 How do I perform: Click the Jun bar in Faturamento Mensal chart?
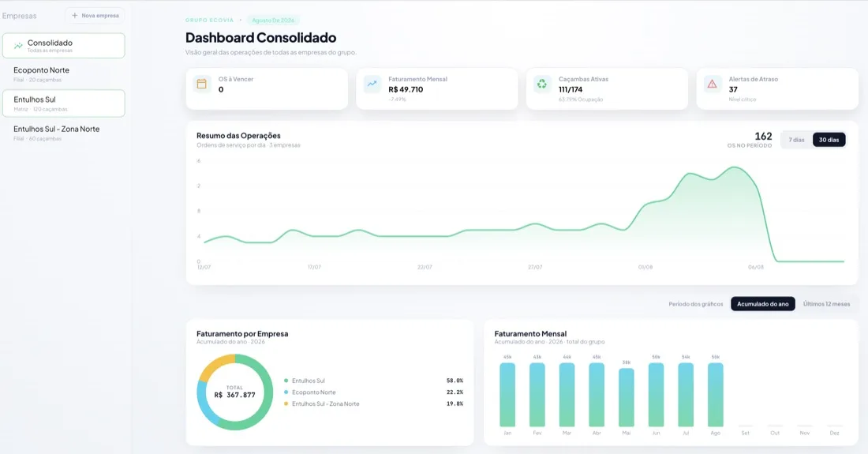point(656,395)
